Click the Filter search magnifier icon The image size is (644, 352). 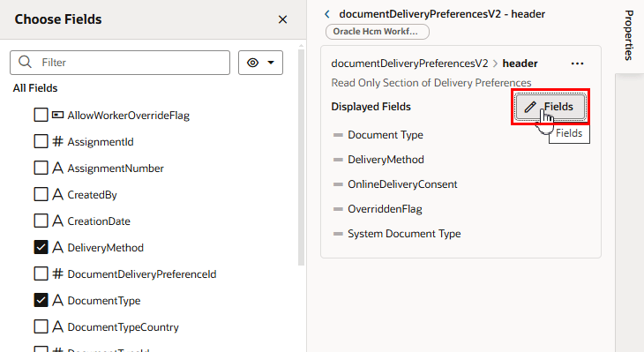point(25,62)
